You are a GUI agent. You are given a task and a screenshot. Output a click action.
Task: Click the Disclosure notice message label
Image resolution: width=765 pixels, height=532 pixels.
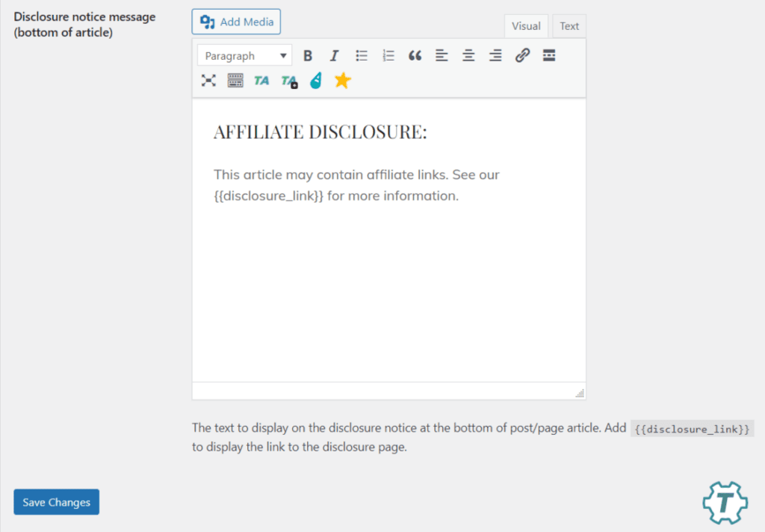84,25
